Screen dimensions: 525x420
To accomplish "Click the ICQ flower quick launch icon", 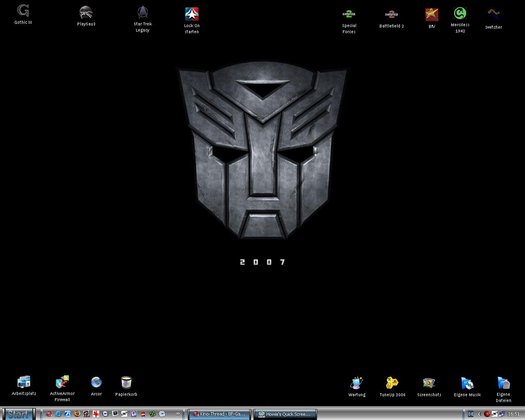I will tap(153, 414).
